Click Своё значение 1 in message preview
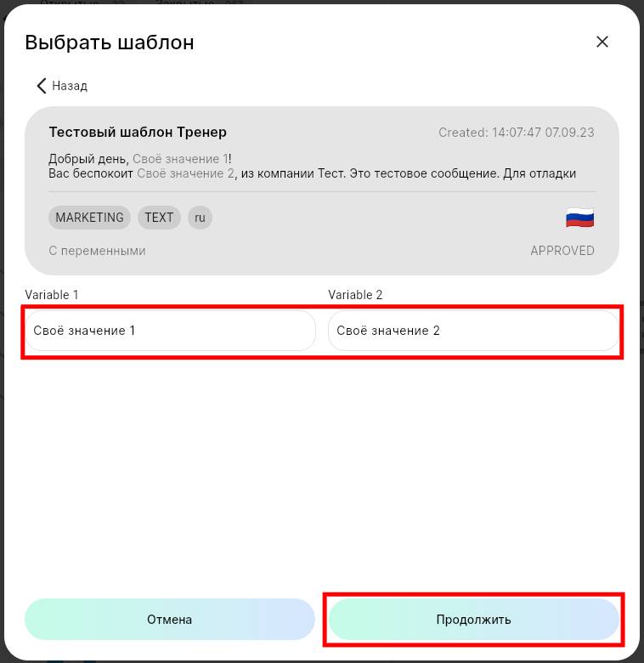Image resolution: width=644 pixels, height=663 pixels. pyautogui.click(x=180, y=159)
